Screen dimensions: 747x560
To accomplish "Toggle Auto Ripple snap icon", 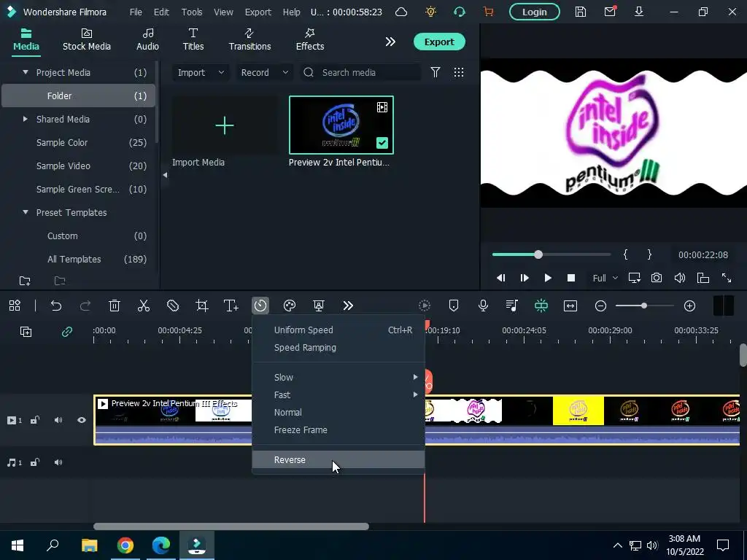I will click(541, 306).
